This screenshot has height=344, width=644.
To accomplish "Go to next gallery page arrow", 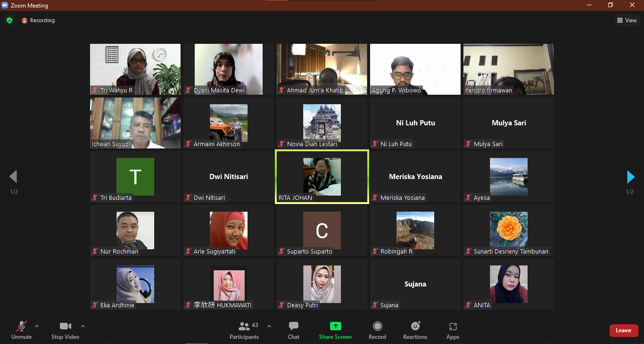I will pyautogui.click(x=630, y=177).
